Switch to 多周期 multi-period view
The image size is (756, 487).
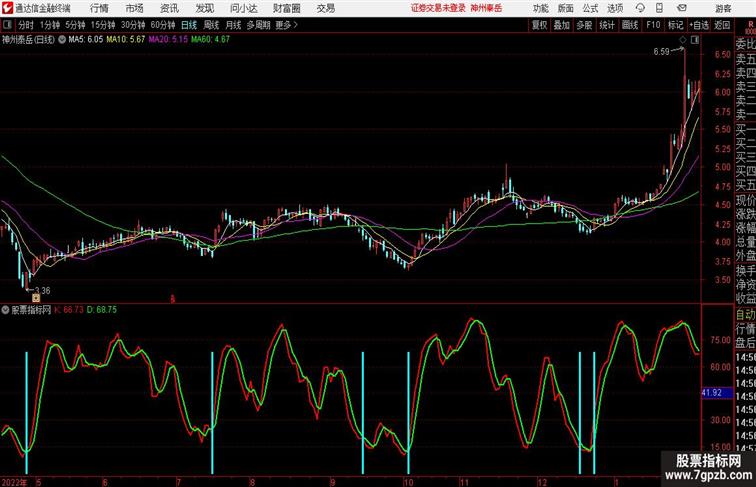258,25
